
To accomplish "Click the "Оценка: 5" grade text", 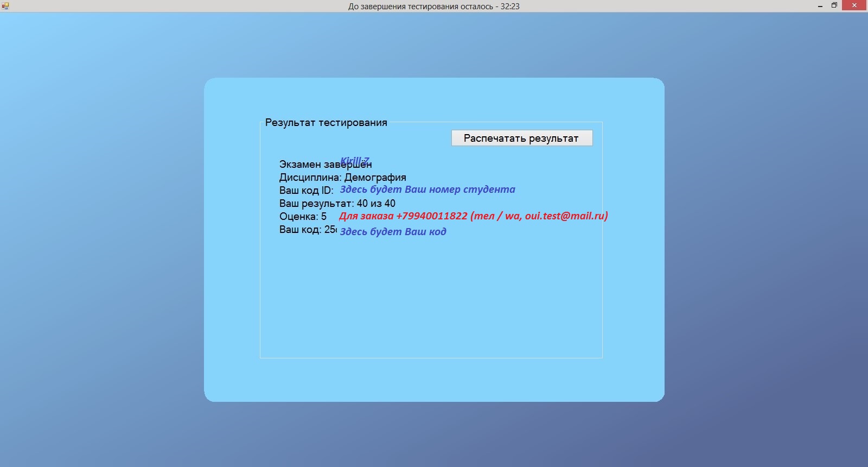I will pos(303,216).
